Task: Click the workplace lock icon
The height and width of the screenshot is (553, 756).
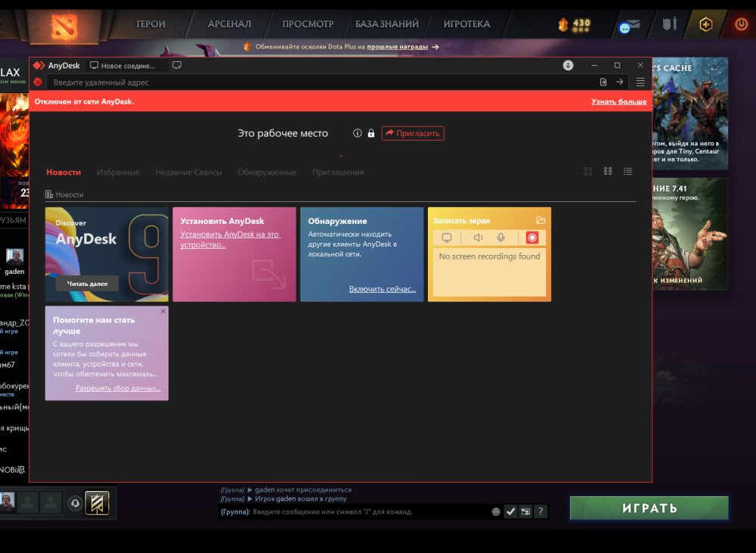Action: [370, 133]
